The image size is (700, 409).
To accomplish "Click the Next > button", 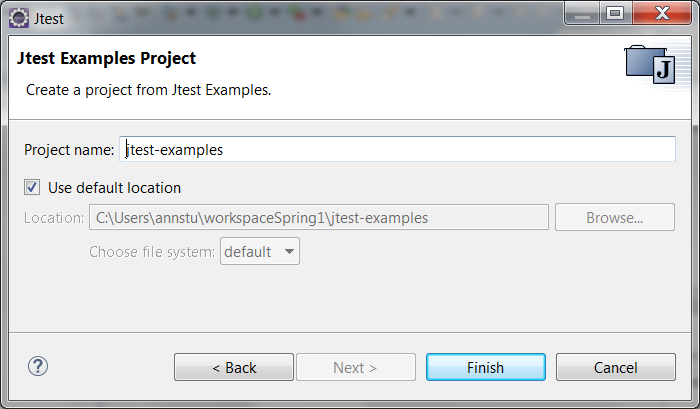I will [x=356, y=367].
